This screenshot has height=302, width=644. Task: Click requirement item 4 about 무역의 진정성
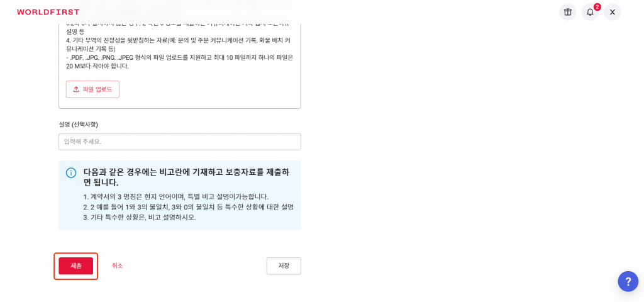pyautogui.click(x=179, y=45)
